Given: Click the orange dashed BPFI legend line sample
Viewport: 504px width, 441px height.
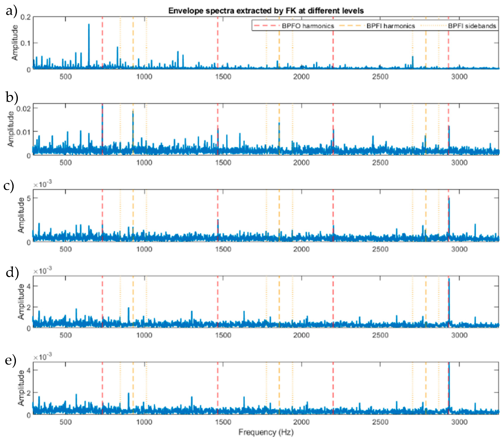Looking at the screenshot, I should click(351, 26).
